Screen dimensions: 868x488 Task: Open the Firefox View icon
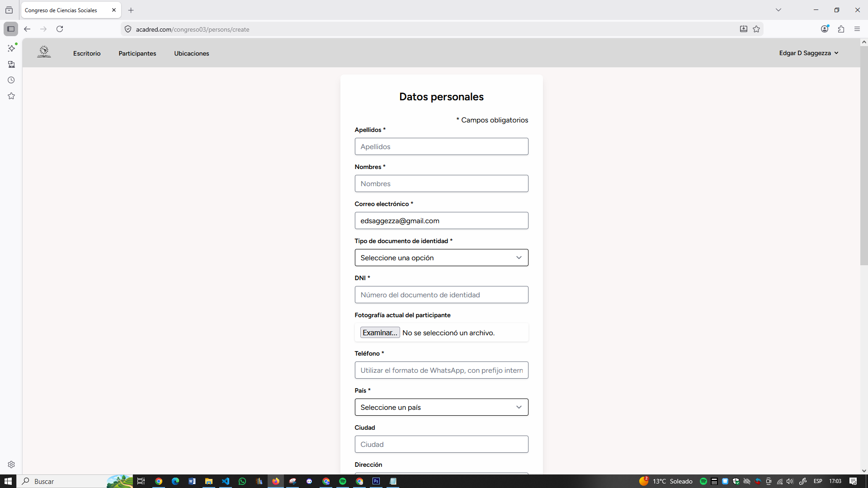point(9,10)
